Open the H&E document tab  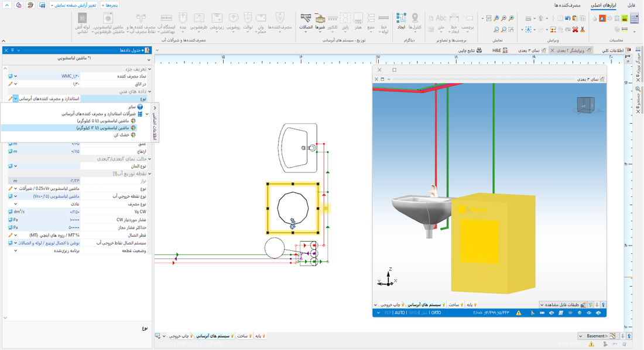[500, 50]
